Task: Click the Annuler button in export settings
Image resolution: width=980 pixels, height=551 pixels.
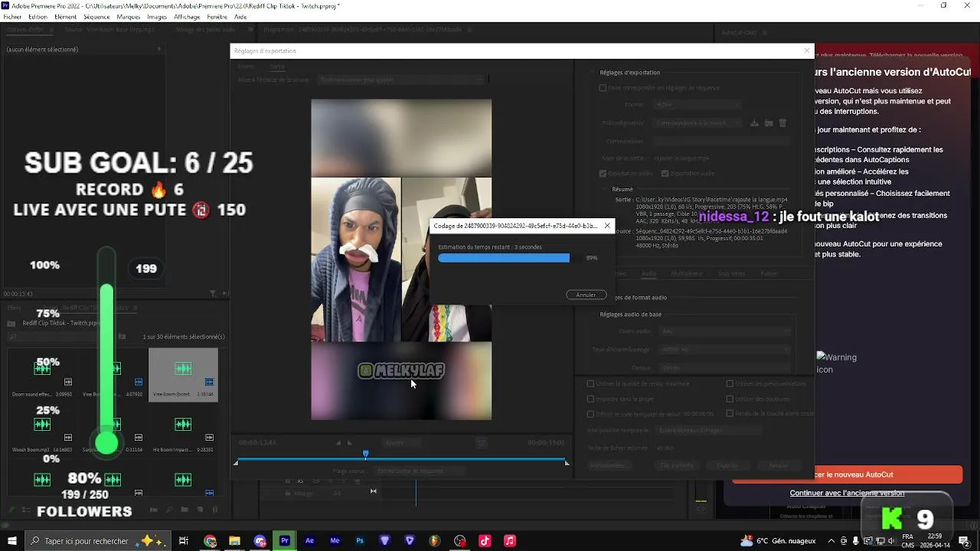Action: pyautogui.click(x=779, y=465)
